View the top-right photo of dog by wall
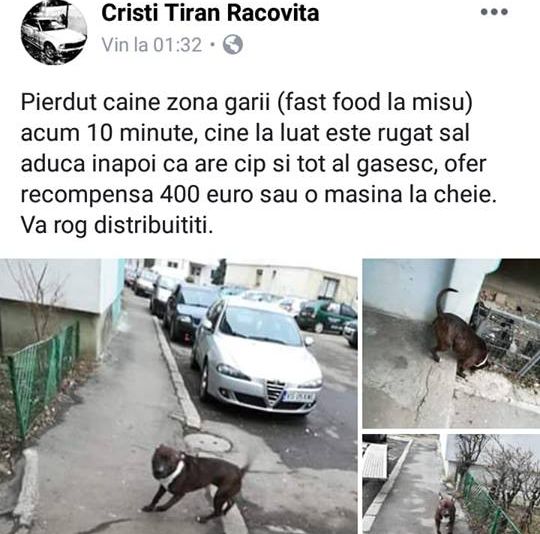 (x=451, y=343)
